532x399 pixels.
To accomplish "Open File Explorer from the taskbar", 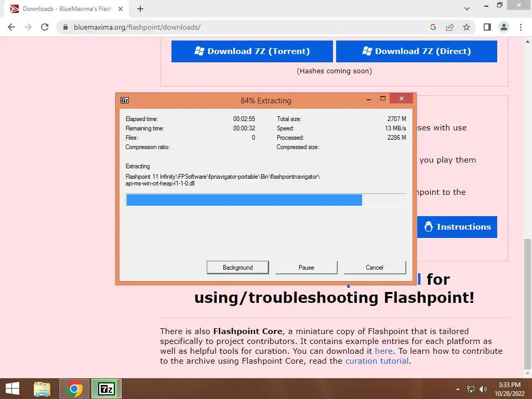I will (x=42, y=389).
